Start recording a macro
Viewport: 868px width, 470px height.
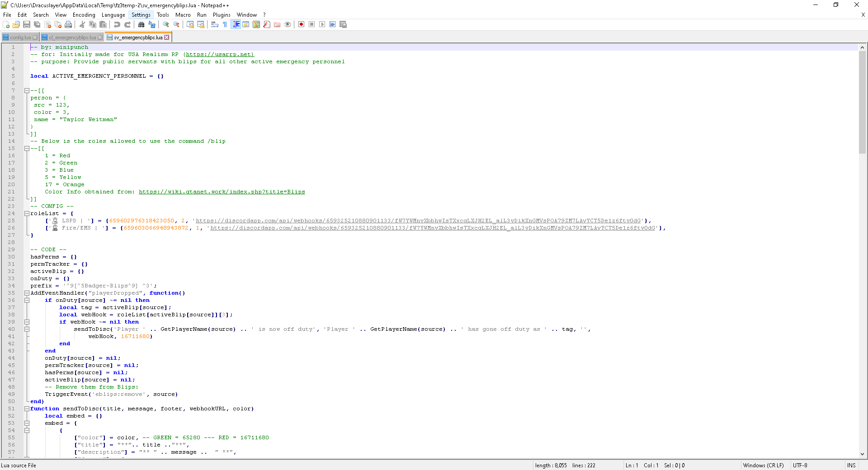pyautogui.click(x=301, y=24)
